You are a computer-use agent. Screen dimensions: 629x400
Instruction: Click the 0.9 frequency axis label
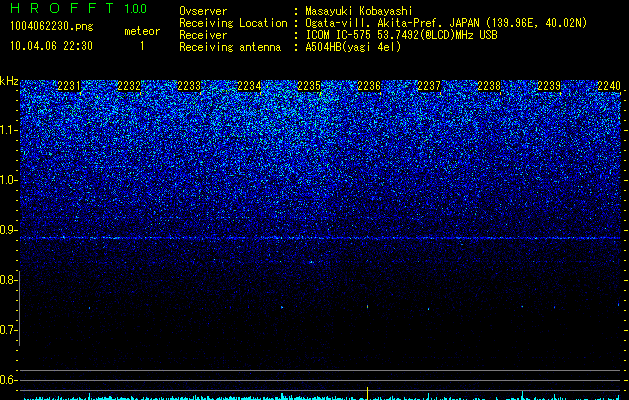(7, 230)
